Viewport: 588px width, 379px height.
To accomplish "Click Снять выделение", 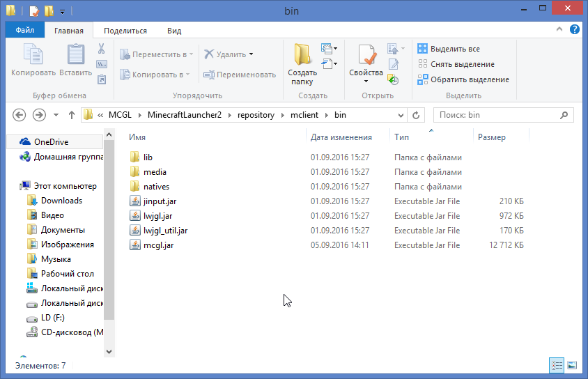I will point(456,64).
